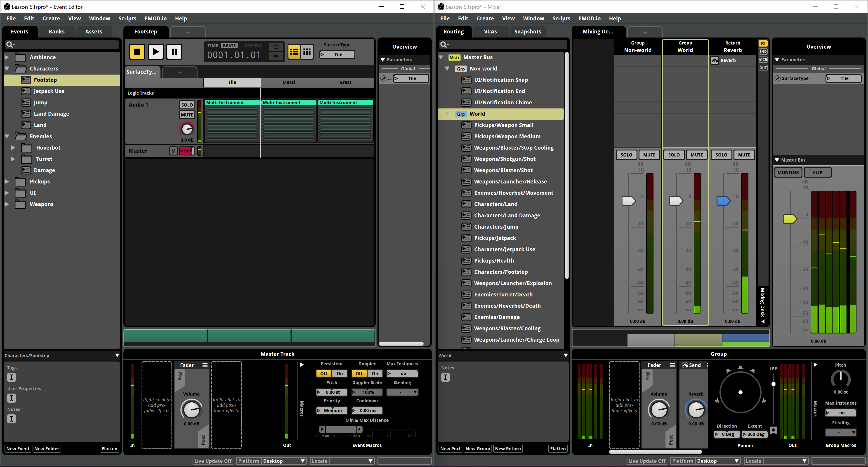The image size is (868, 467).
Task: Collapse the Master Bus tree node
Action: 441,57
